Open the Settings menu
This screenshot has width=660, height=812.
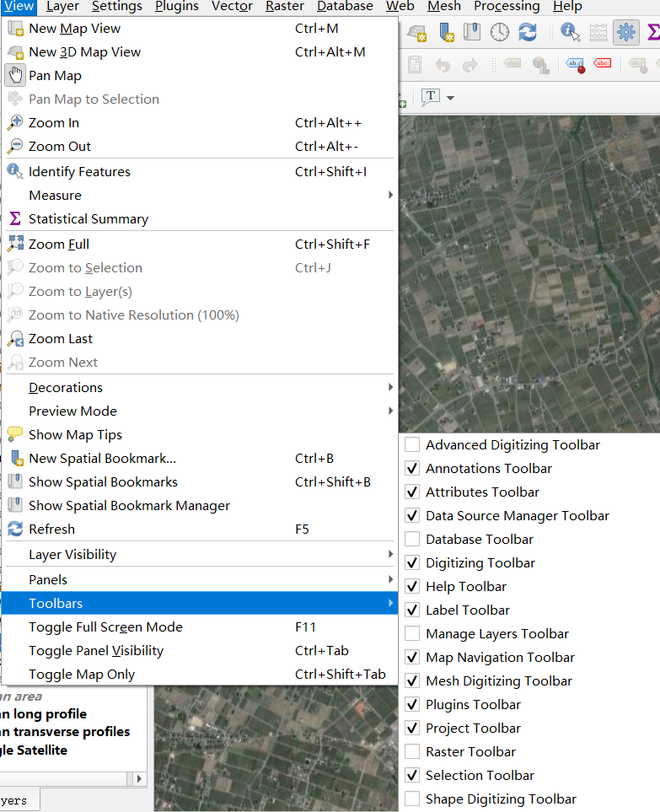(x=117, y=6)
